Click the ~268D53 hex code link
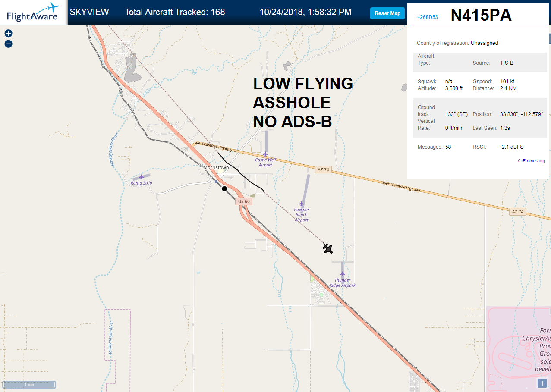 tap(427, 17)
